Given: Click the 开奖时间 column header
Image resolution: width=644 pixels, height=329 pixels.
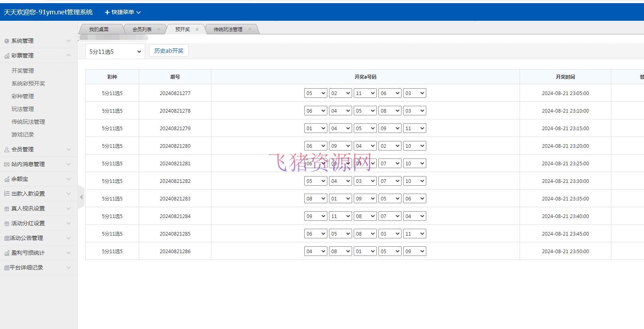Looking at the screenshot, I should pos(565,77).
